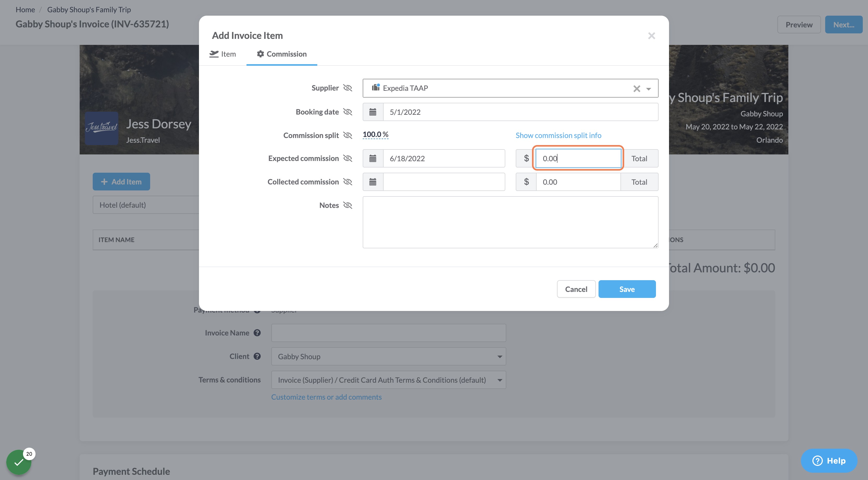Save the invoice item
Viewport: 868px width, 480px height.
(x=627, y=289)
